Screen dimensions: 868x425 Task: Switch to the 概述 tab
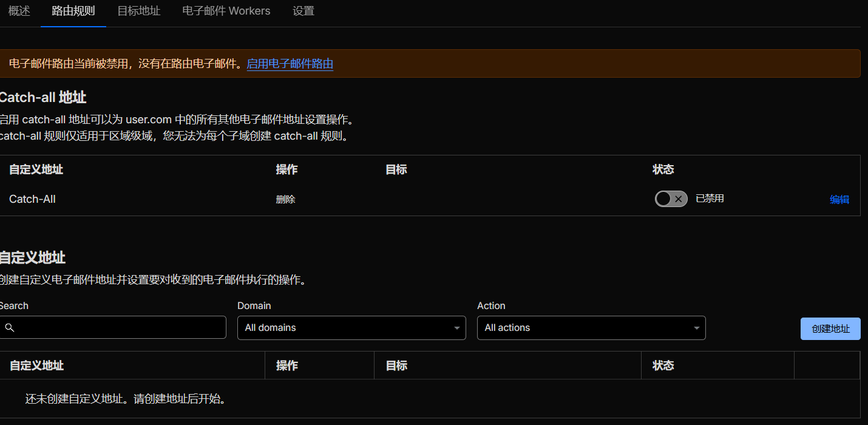coord(19,11)
